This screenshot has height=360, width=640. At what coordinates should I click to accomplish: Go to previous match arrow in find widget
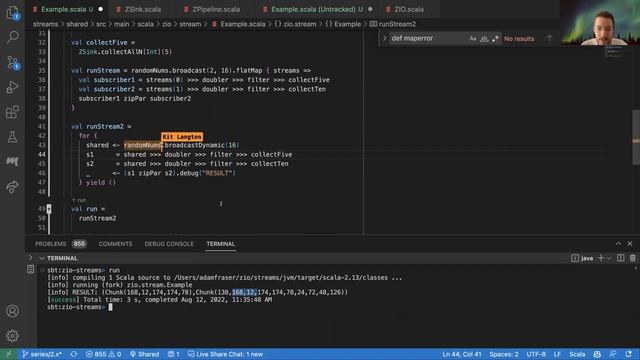(549, 38)
